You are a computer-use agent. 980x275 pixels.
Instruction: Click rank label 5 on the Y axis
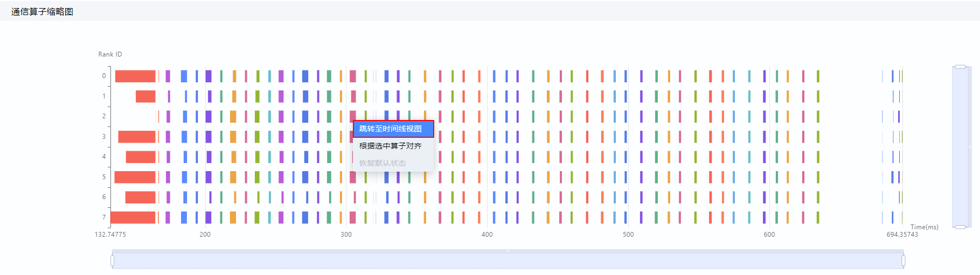point(104,177)
